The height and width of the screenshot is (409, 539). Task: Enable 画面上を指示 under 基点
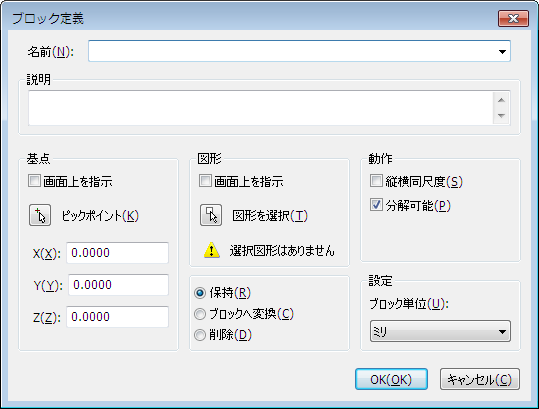[x=34, y=181]
